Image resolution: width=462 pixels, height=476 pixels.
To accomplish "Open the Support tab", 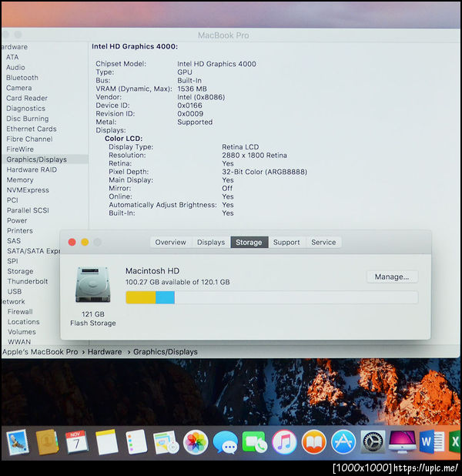I will coord(286,243).
